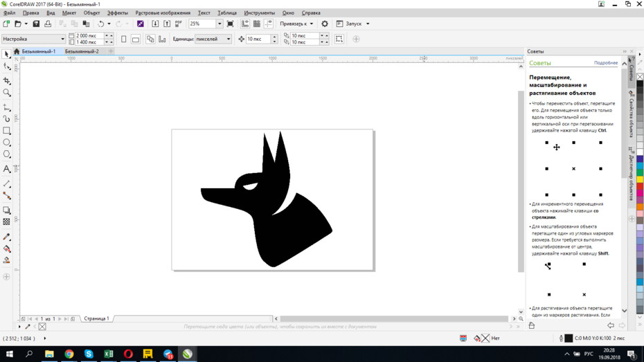This screenshot has width=644, height=362.
Task: Pick the red swatch in color palette
Action: coord(640,186)
